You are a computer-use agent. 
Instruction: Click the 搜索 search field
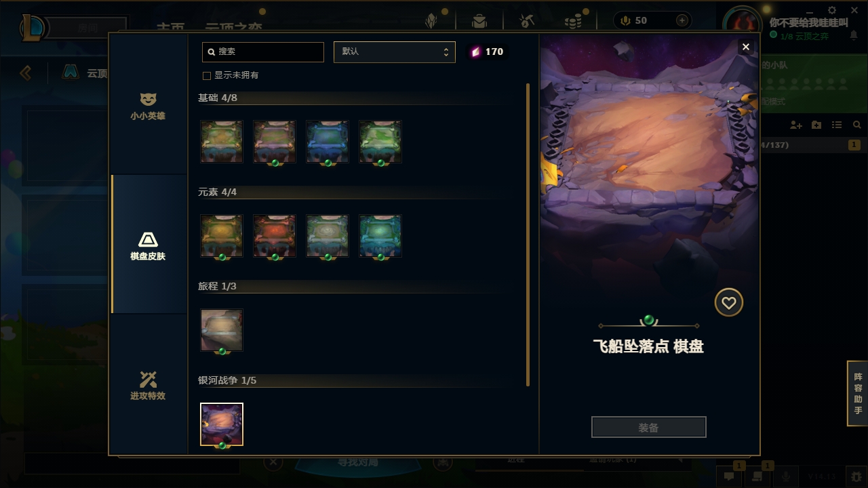click(x=263, y=52)
